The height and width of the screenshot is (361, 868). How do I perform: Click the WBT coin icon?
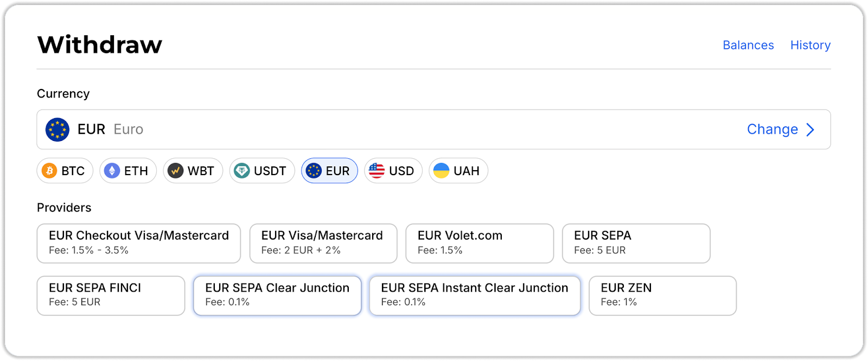[x=175, y=171]
